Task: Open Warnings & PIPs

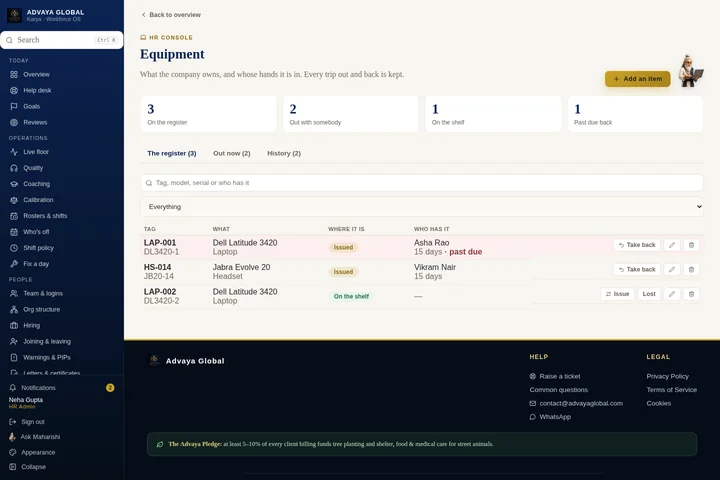Action: click(x=47, y=357)
